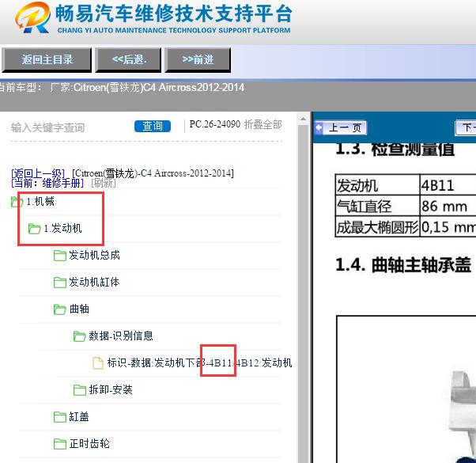Select 发动机缸体 tree label
The image size is (476, 463).
[x=94, y=282]
